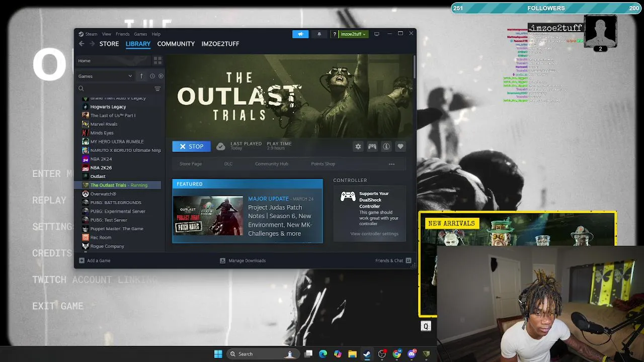Click the Steam forward navigation arrow
644x362 pixels.
click(x=92, y=44)
